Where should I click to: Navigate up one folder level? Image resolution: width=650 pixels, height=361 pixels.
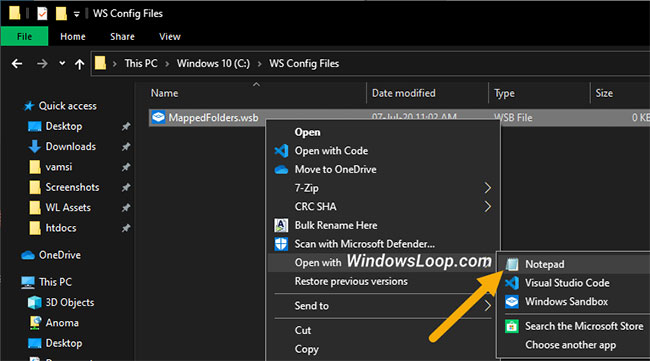(x=80, y=64)
